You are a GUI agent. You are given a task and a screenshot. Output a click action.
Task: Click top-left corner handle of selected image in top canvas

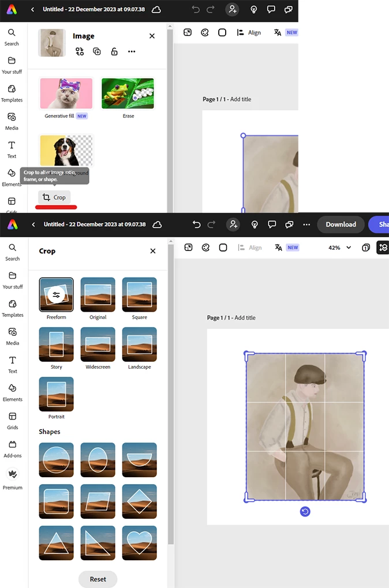243,136
